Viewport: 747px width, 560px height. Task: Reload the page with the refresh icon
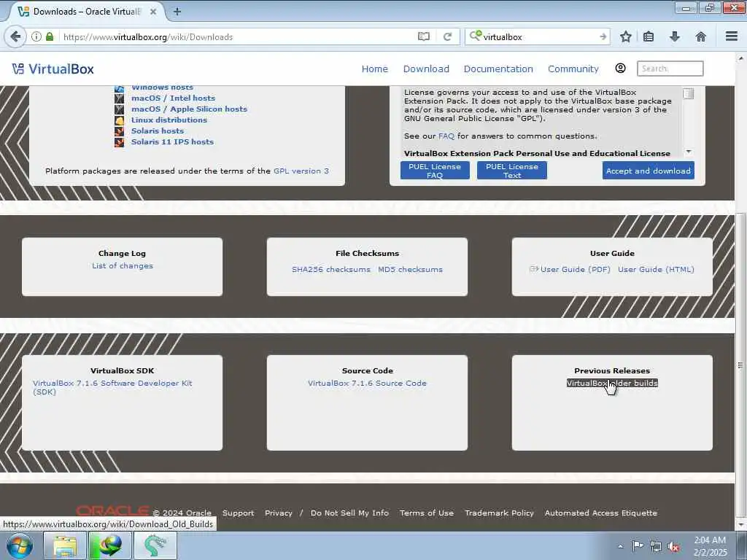(447, 36)
